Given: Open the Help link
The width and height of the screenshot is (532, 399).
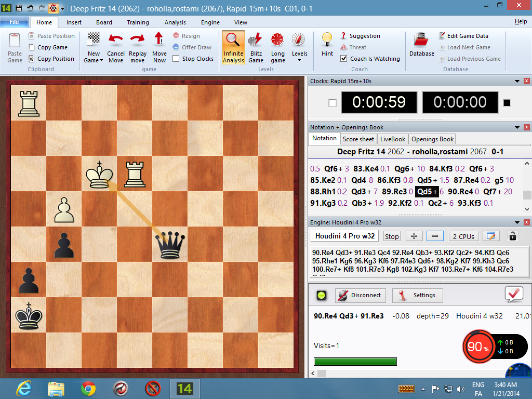Looking at the screenshot, I should pos(521,22).
